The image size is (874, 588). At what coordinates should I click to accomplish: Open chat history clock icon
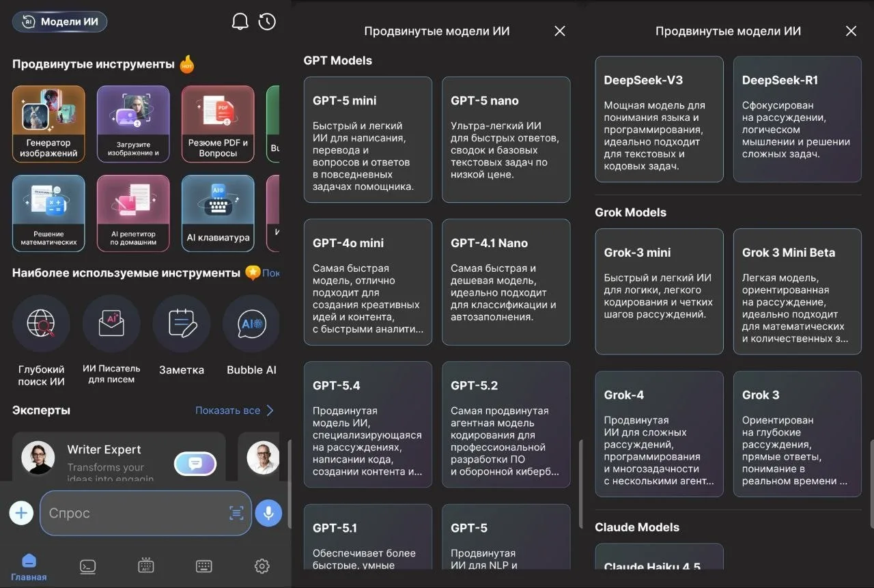[x=267, y=22]
